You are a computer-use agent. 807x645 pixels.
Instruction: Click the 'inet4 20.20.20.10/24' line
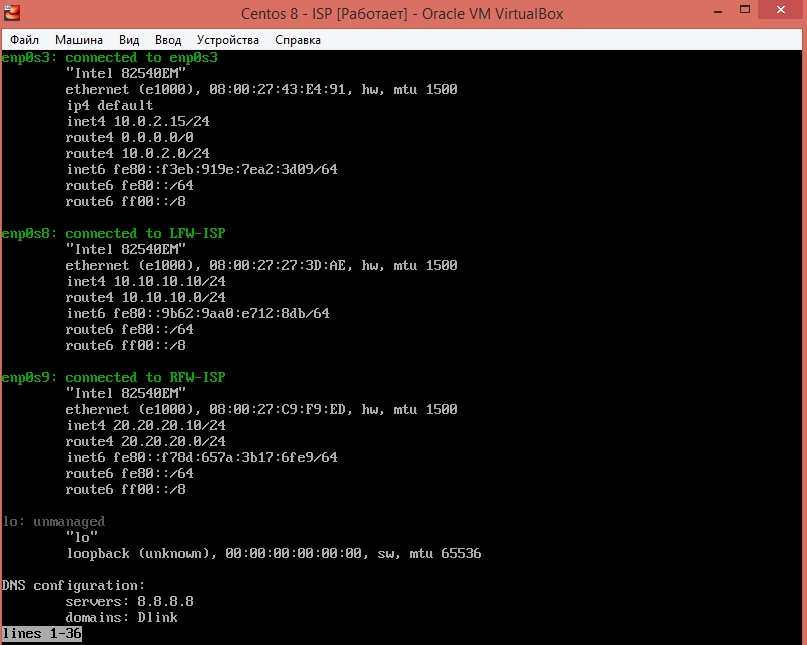click(146, 426)
